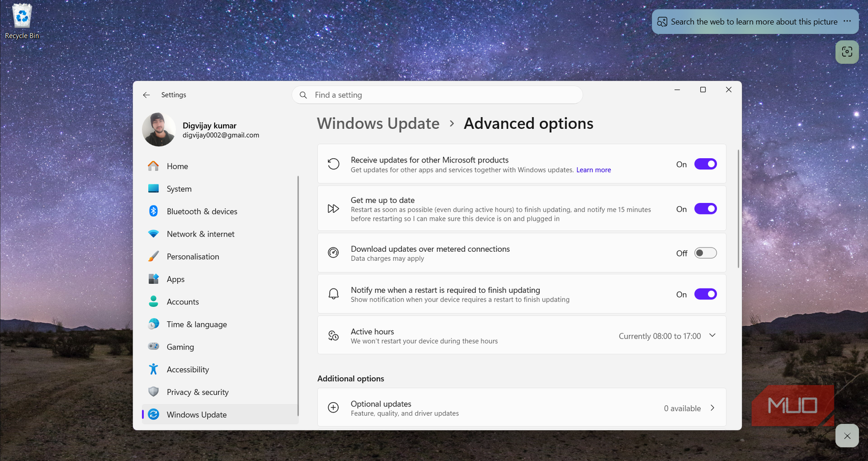Viewport: 868px width, 461px height.
Task: Click the Additional options heading
Action: click(x=350, y=378)
